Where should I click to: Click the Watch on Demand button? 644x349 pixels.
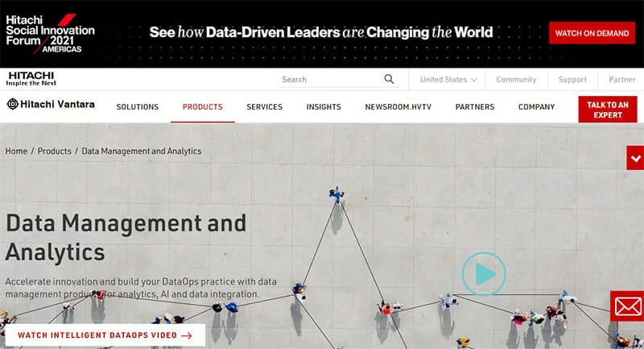point(592,33)
